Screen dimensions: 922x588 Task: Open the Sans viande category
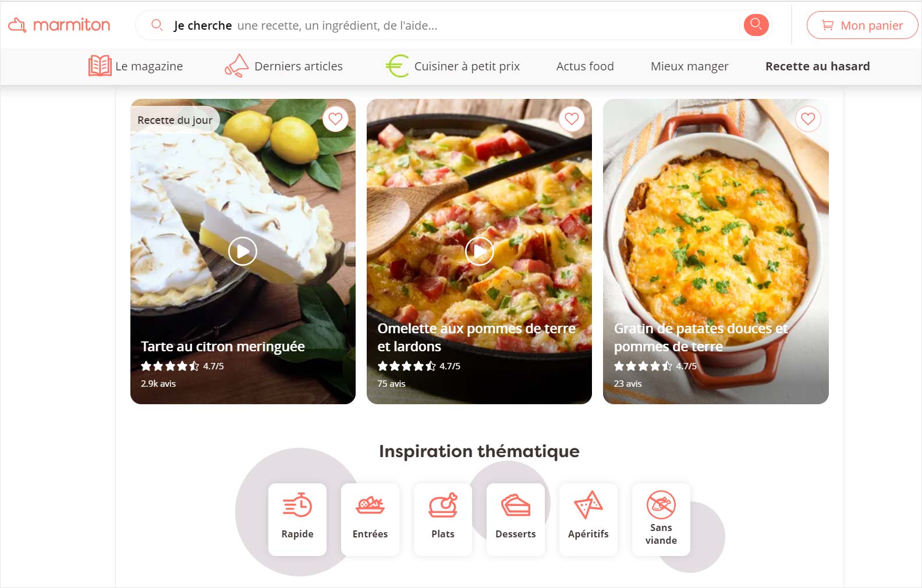tap(661, 519)
